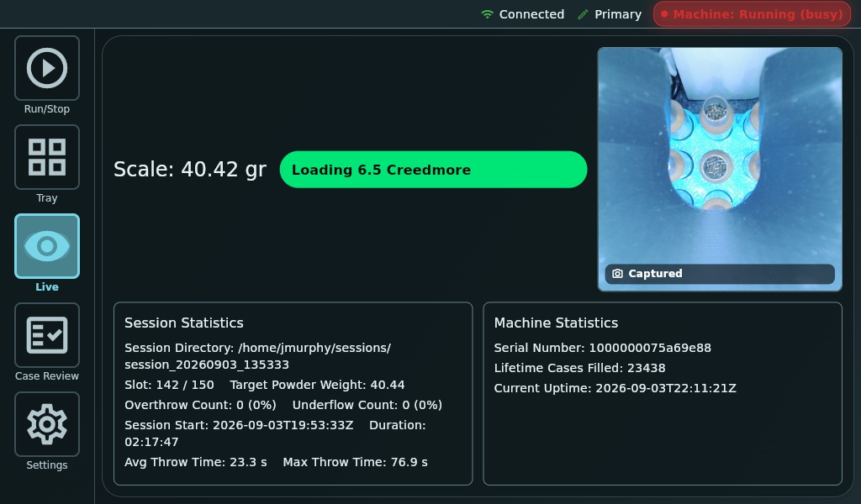Click the Serial Number value
861x504 pixels.
click(650, 349)
